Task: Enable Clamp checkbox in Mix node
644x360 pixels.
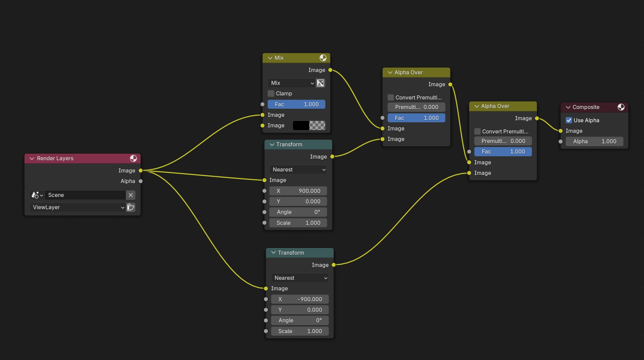Action: [271, 93]
